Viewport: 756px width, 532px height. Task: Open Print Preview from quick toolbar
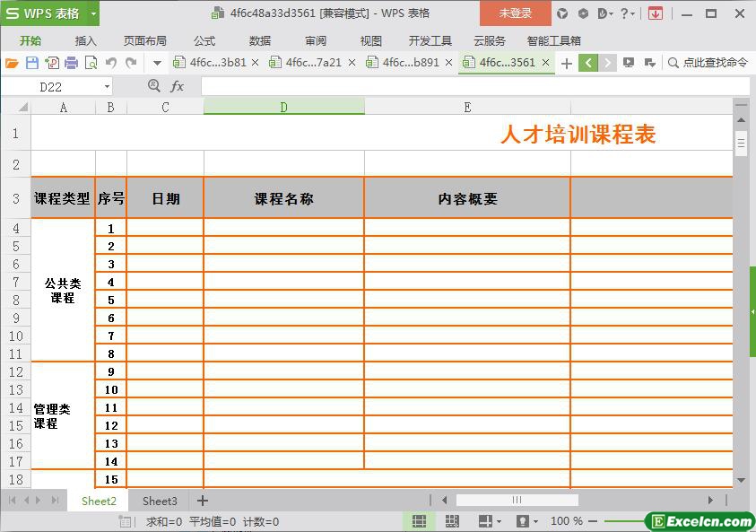click(91, 63)
